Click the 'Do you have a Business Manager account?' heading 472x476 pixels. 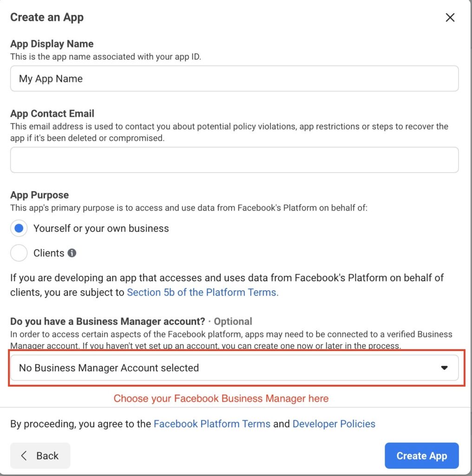click(x=107, y=321)
